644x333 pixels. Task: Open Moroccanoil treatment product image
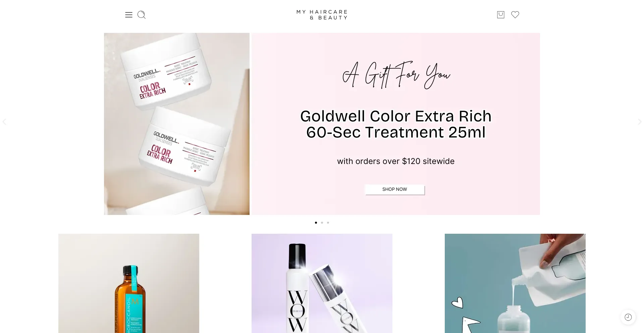coord(129,283)
